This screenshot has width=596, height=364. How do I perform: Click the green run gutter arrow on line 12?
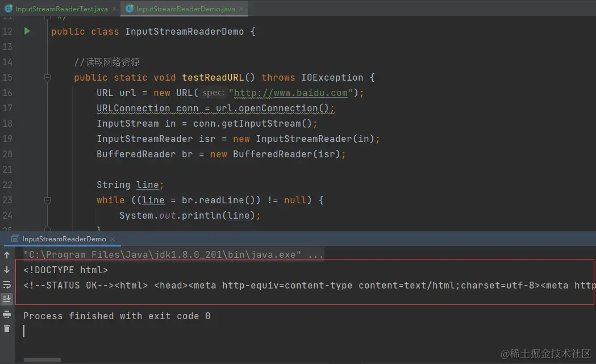coord(27,31)
